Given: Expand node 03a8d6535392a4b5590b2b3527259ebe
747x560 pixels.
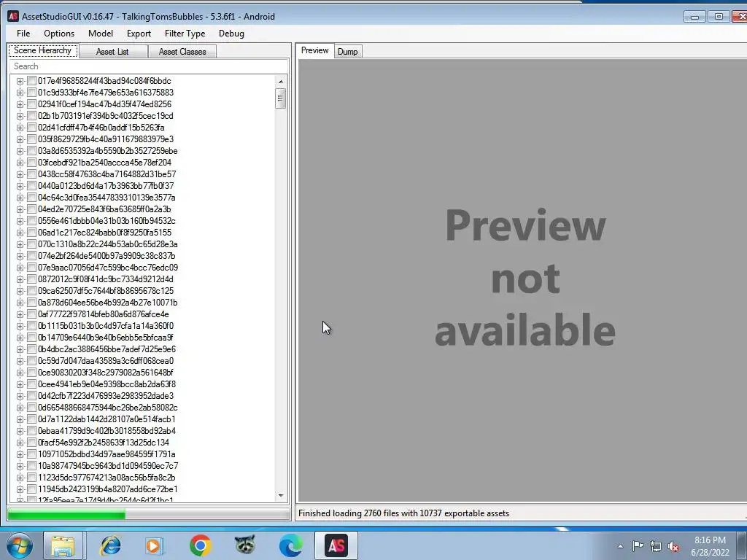Looking at the screenshot, I should point(20,151).
